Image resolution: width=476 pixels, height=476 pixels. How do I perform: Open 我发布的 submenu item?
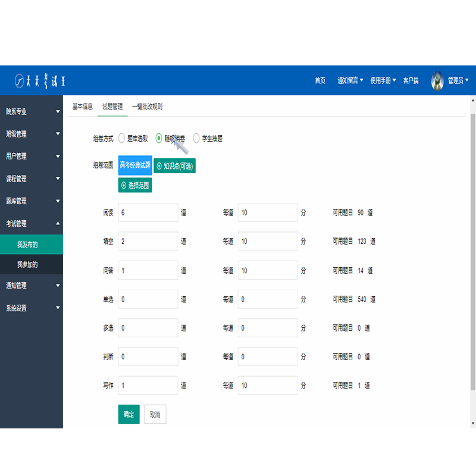pos(32,245)
